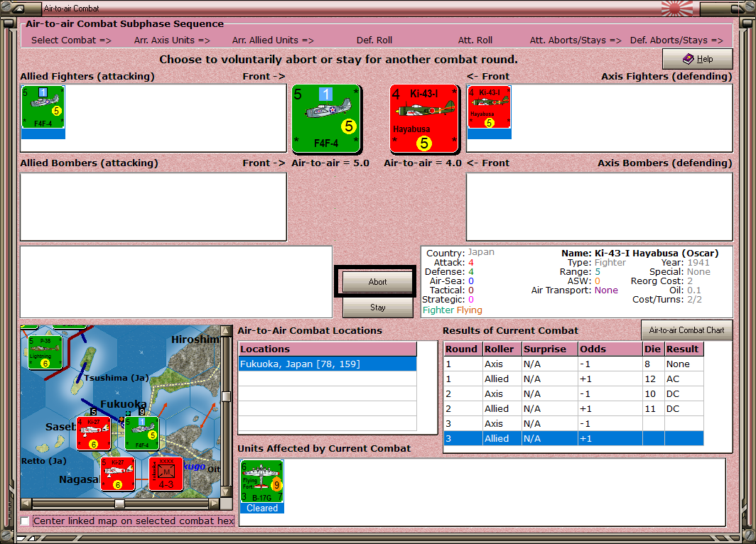This screenshot has width=756, height=544.
Task: Click the die value 11 in round 2 Allied row
Action: (x=650, y=408)
